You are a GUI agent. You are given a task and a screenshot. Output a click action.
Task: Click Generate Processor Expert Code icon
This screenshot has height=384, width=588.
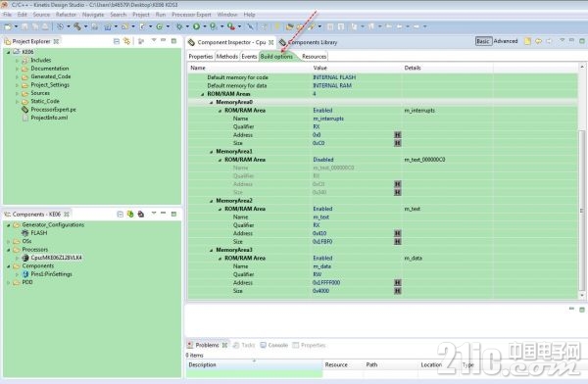(x=130, y=215)
